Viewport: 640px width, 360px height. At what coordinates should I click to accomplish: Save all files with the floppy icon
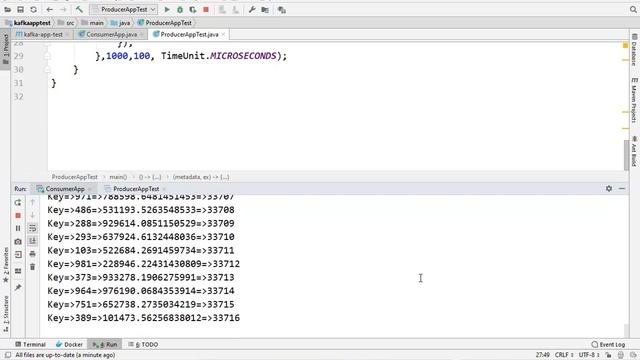point(20,9)
